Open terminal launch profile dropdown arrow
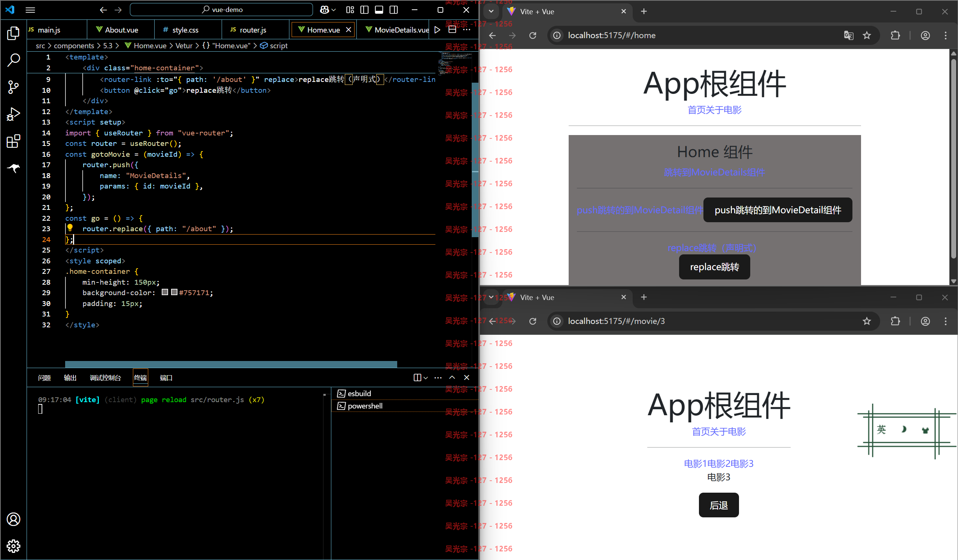The width and height of the screenshot is (958, 560). (426, 378)
